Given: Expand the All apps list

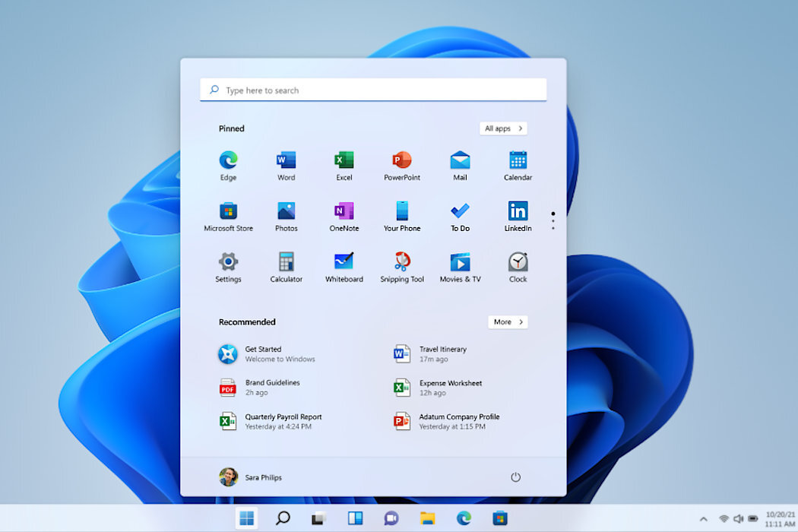Looking at the screenshot, I should [503, 128].
